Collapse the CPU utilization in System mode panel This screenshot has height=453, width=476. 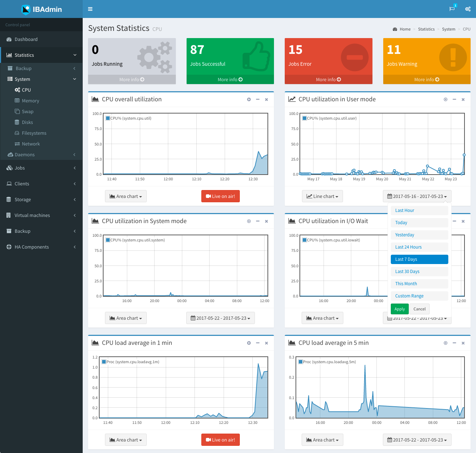tap(258, 221)
